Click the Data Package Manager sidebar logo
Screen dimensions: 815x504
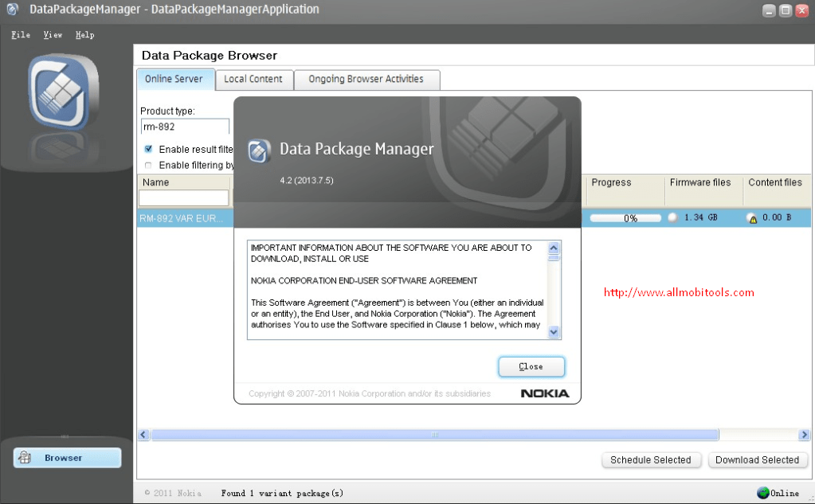pos(64,92)
